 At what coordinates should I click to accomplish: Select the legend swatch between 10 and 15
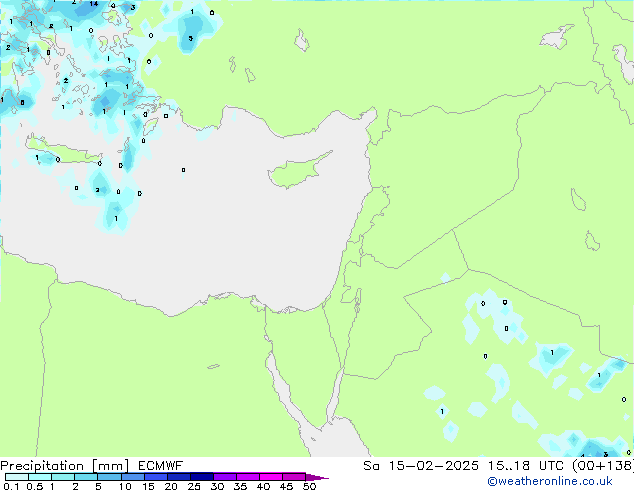133,477
